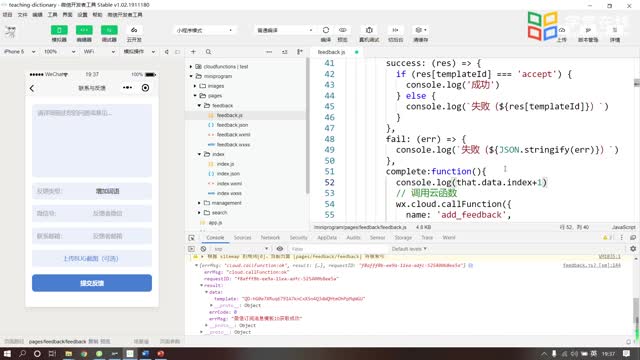Click the more options ellipsis in file panel
This screenshot has width=640, height=360.
(x=269, y=52)
